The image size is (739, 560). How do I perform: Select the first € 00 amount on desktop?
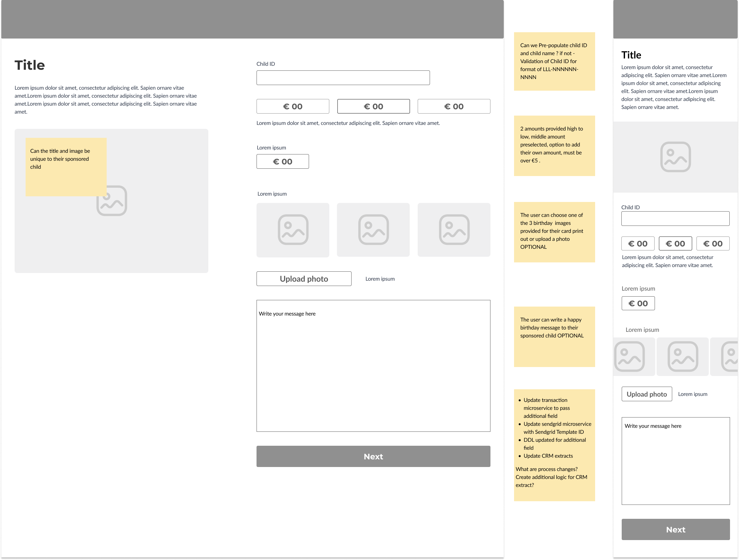tap(293, 106)
